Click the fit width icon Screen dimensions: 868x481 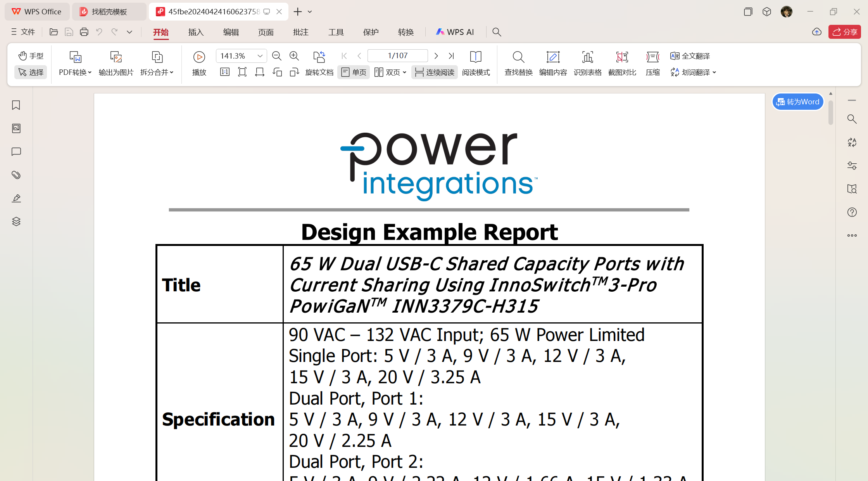click(x=260, y=72)
